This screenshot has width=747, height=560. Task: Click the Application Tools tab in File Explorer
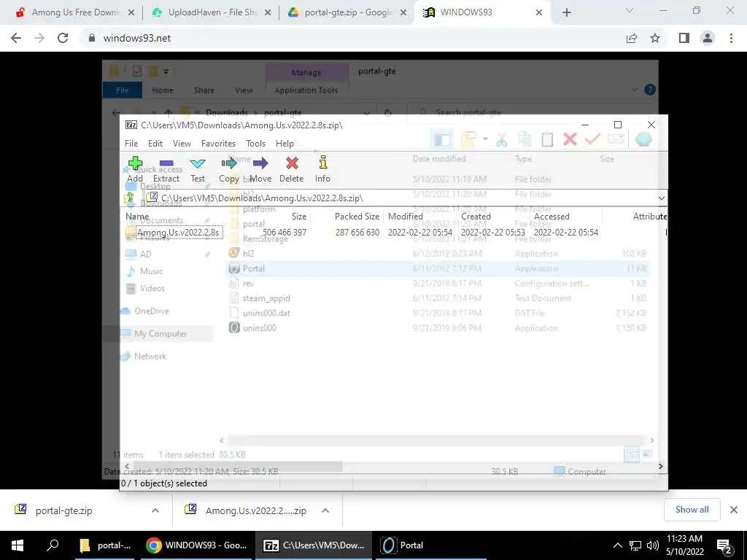click(x=306, y=90)
